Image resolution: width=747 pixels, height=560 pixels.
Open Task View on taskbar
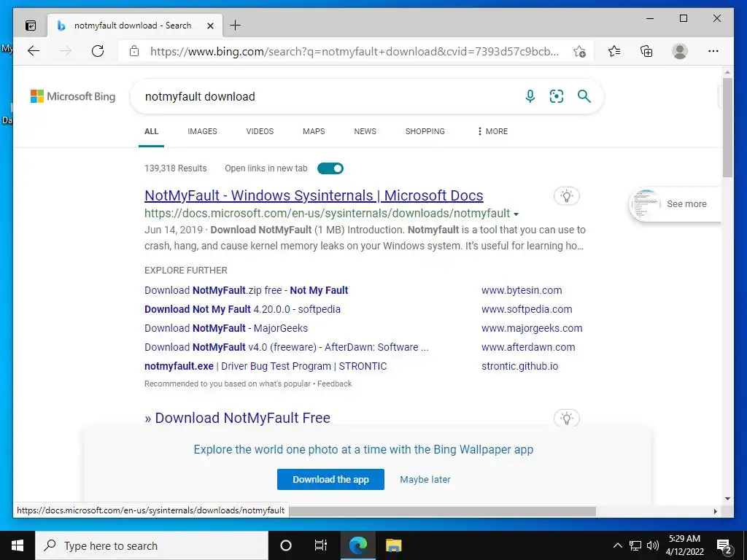[321, 545]
